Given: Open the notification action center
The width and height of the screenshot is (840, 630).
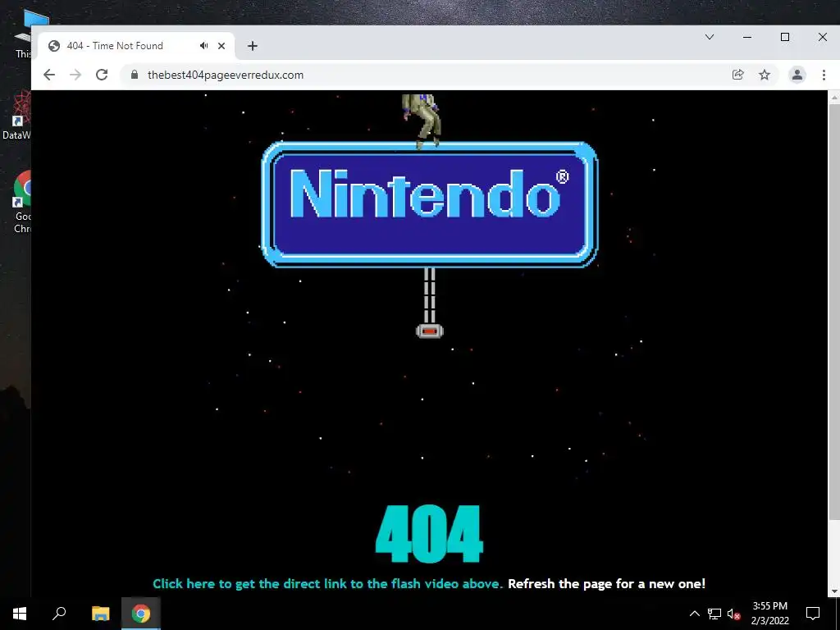Looking at the screenshot, I should tap(813, 614).
